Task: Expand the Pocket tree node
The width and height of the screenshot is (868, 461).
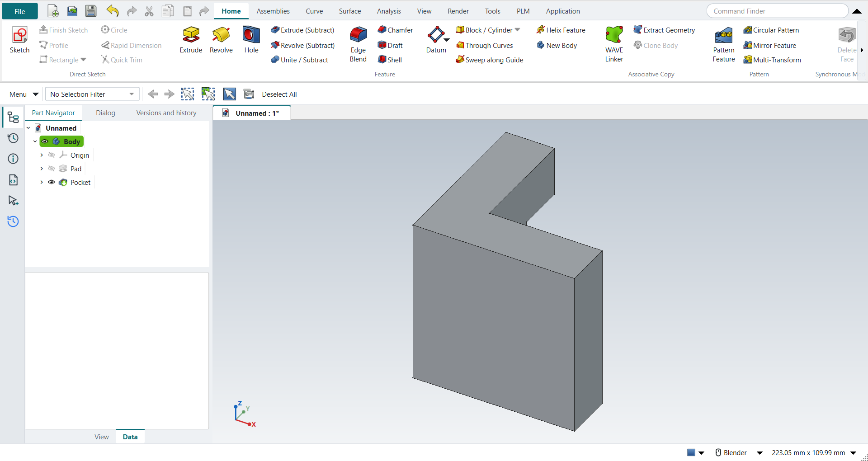Action: pyautogui.click(x=42, y=182)
